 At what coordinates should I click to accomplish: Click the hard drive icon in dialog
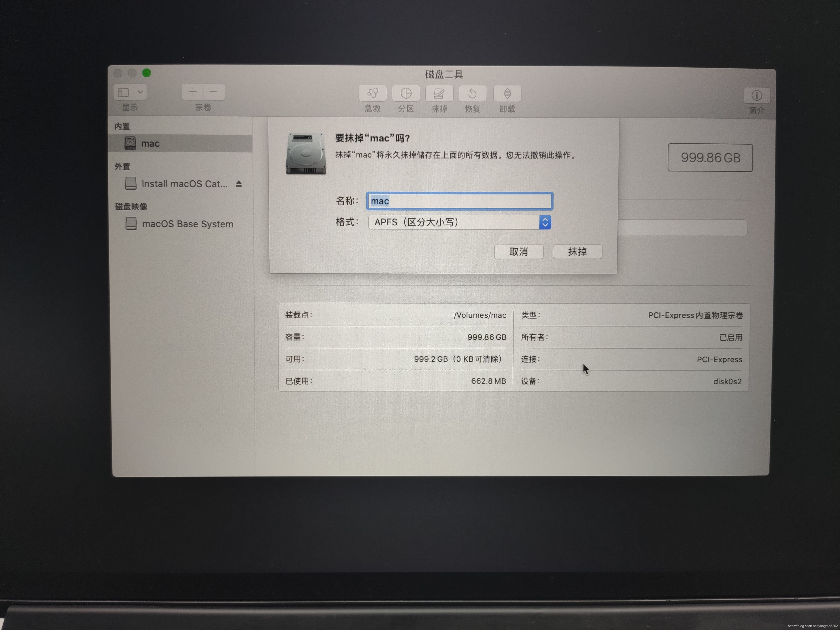(306, 154)
